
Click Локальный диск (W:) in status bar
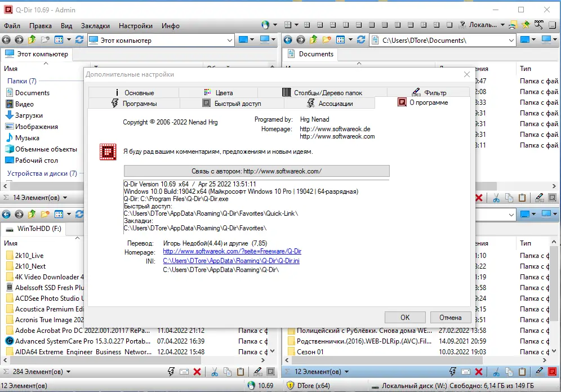408,386
